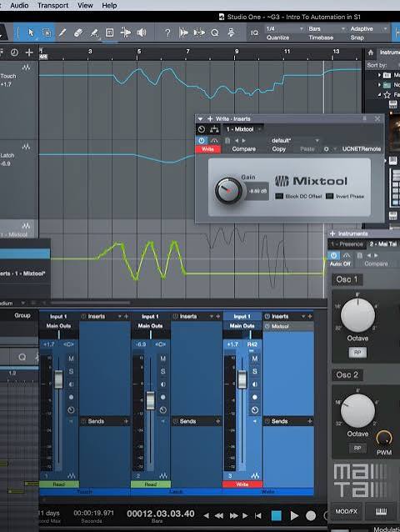Image resolution: width=400 pixels, height=532 pixels.
Task: Select previous Mixtool preset arrow
Action: [x=237, y=140]
